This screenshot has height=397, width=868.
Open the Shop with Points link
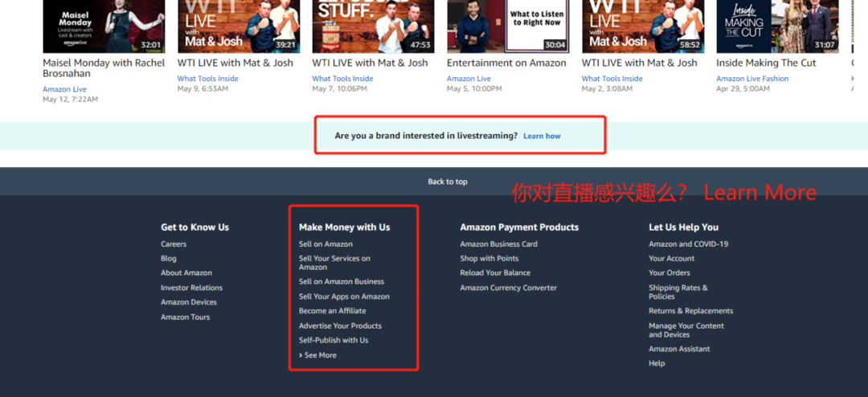click(x=489, y=258)
